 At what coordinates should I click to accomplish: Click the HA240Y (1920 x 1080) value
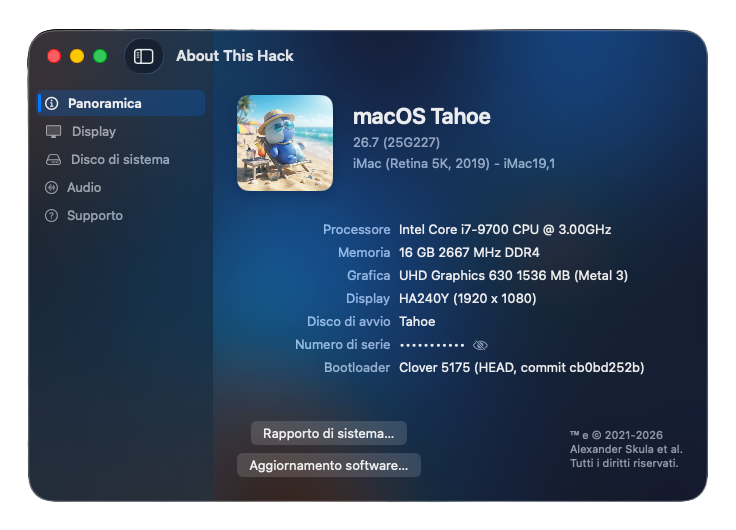[x=468, y=299]
